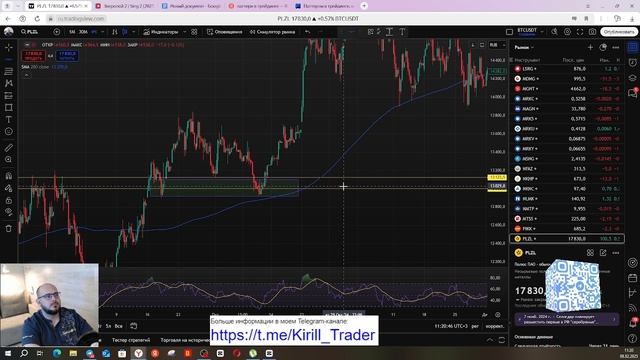Expand the BTCUSDT layout name dropdown

[x=542, y=32]
